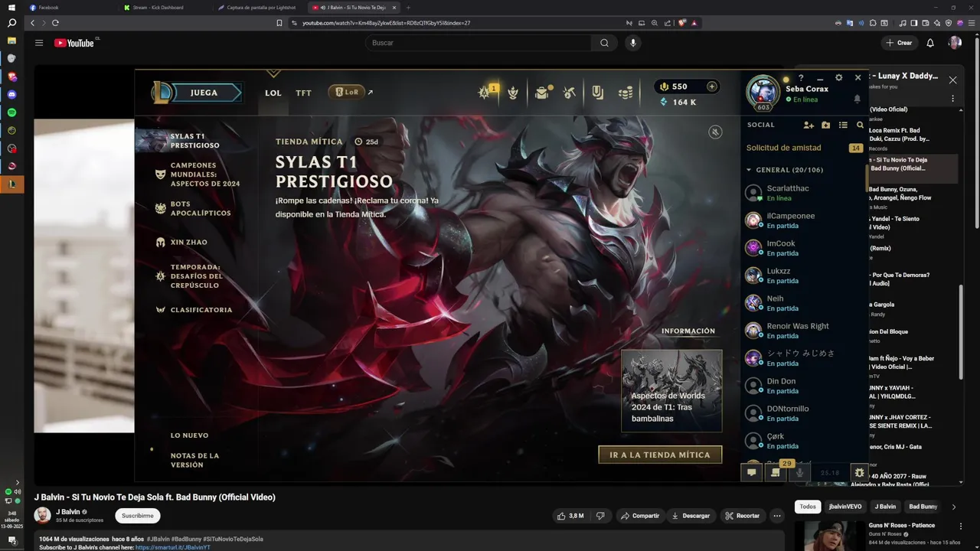The image size is (980, 551).
Task: Open the chat bubble button at bottom
Action: pos(752,473)
